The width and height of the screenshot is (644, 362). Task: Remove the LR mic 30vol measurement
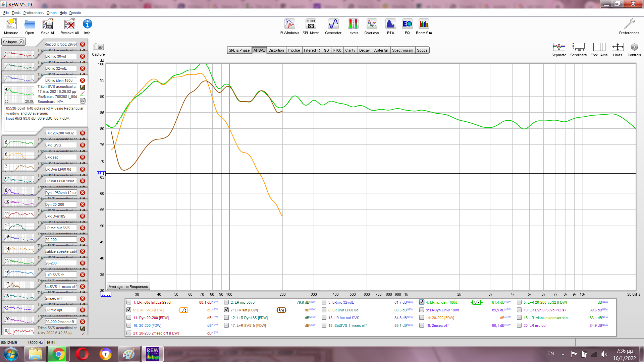tap(83, 56)
